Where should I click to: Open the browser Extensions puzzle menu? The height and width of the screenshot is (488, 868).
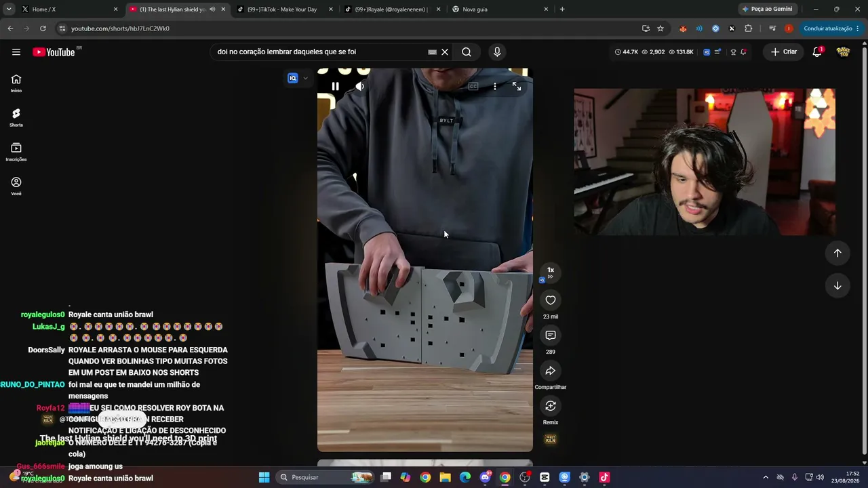tap(749, 28)
